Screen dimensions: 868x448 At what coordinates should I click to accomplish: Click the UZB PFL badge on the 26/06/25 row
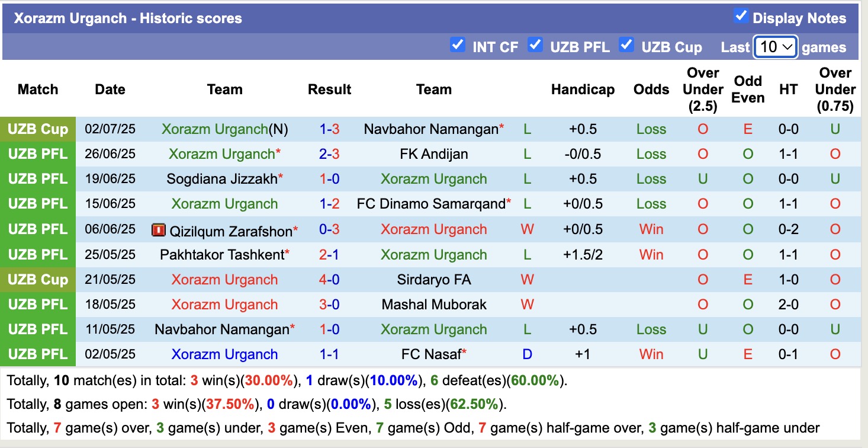[38, 153]
